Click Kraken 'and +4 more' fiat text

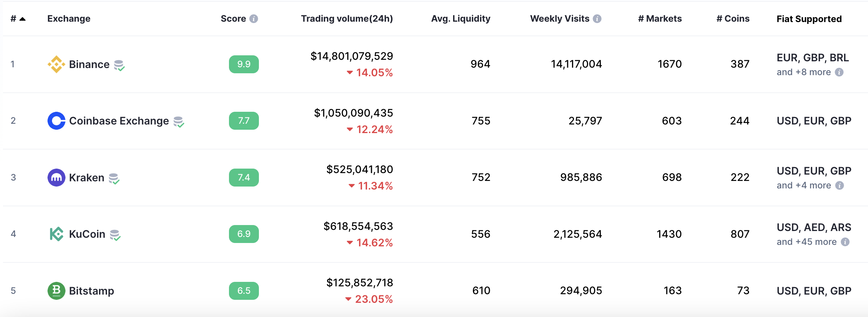(x=804, y=185)
